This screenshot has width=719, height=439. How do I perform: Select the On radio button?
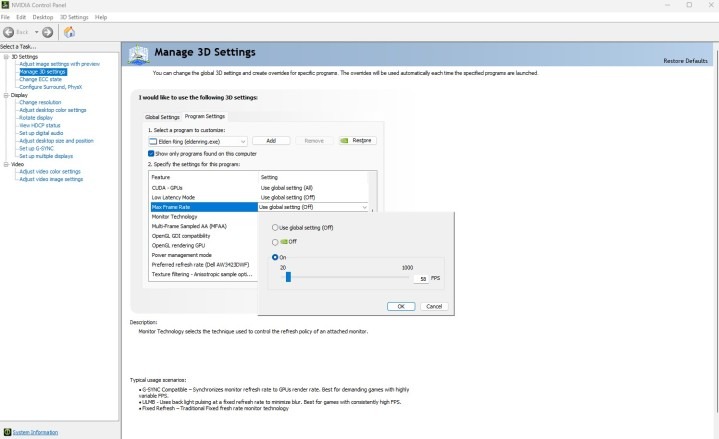pos(275,257)
